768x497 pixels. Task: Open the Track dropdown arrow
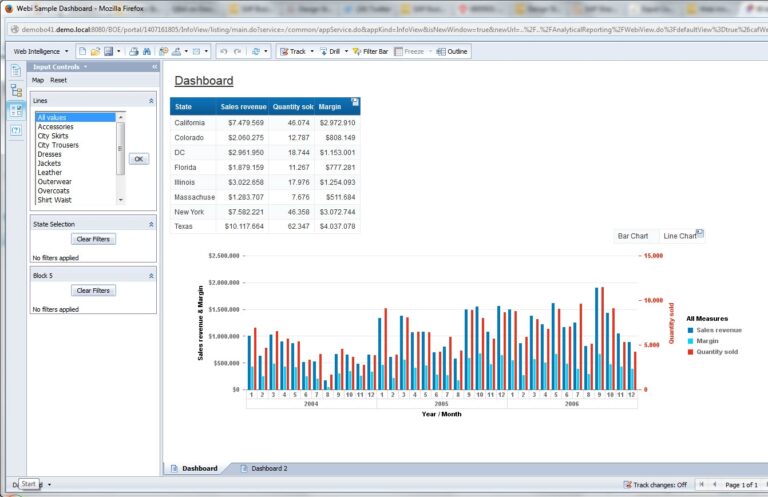312,51
